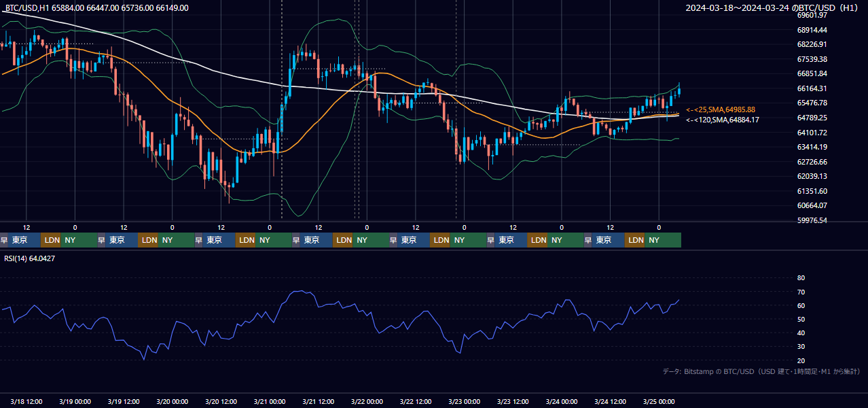Screen dimensions: 868x408
Task: Click the RSI scale value 20
Action: point(801,360)
